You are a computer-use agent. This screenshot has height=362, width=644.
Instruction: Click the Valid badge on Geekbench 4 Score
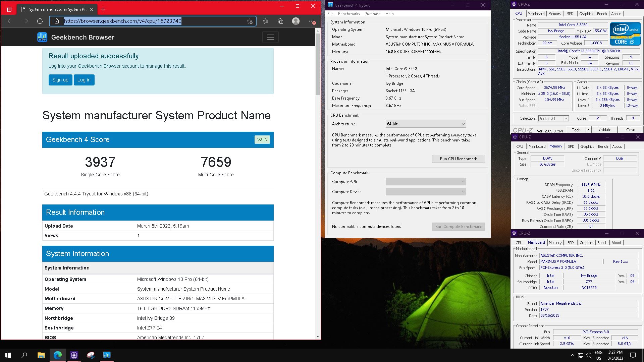262,139
